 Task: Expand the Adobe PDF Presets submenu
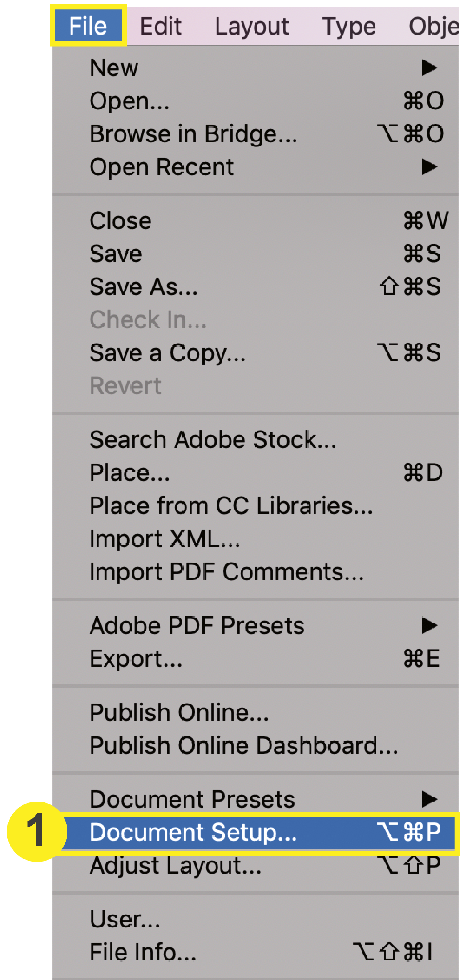click(426, 625)
